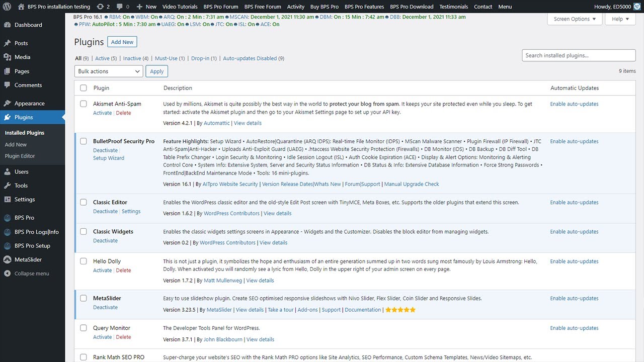Open the BPS Pro globe icon in sidebar

(7, 218)
